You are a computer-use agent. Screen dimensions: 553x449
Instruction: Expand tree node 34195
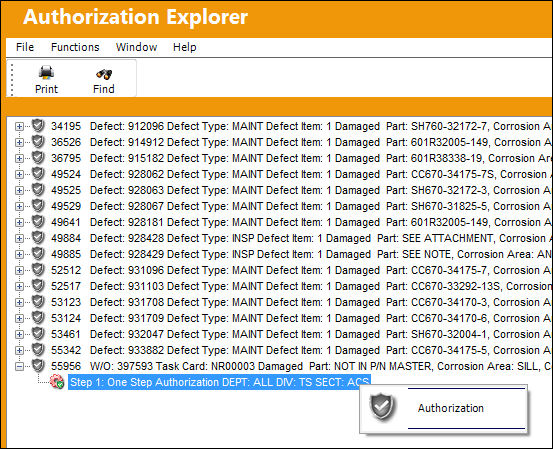pos(19,126)
